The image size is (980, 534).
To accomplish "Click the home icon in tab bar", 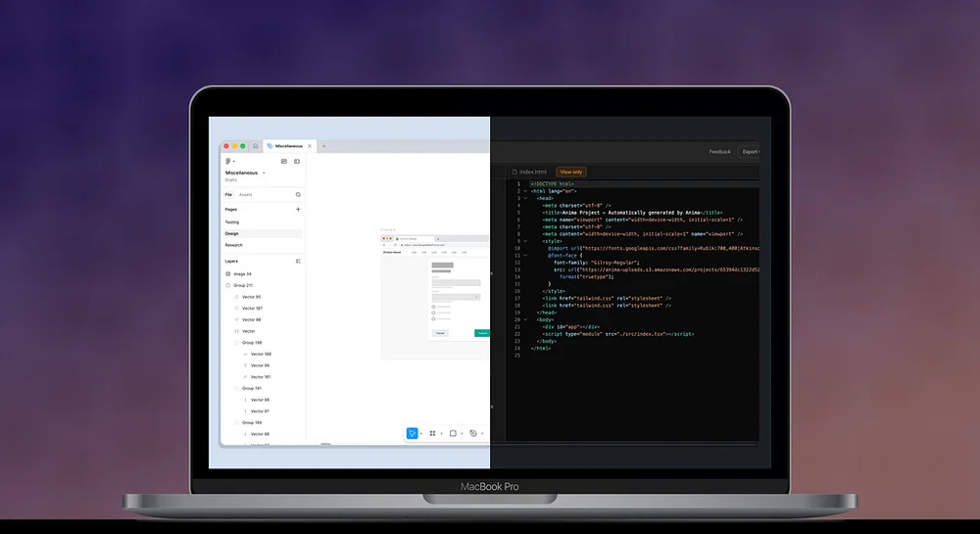I will tap(255, 146).
